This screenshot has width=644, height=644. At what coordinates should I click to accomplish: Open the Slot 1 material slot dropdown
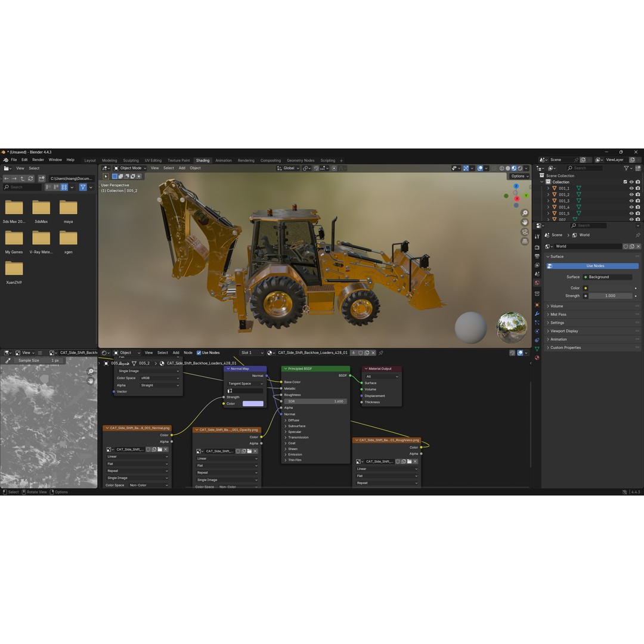(x=252, y=353)
